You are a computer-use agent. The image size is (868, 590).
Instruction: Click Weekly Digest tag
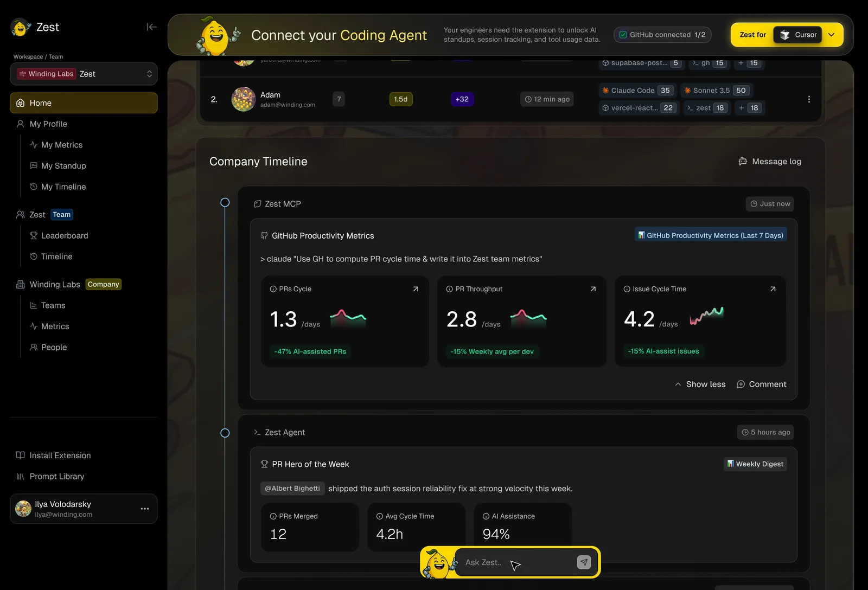(x=755, y=464)
